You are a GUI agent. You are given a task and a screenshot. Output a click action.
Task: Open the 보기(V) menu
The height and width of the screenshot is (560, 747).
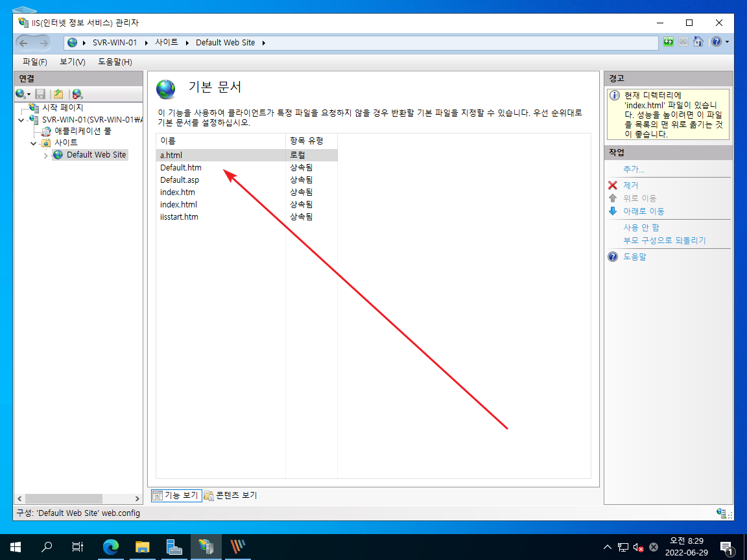tap(73, 62)
